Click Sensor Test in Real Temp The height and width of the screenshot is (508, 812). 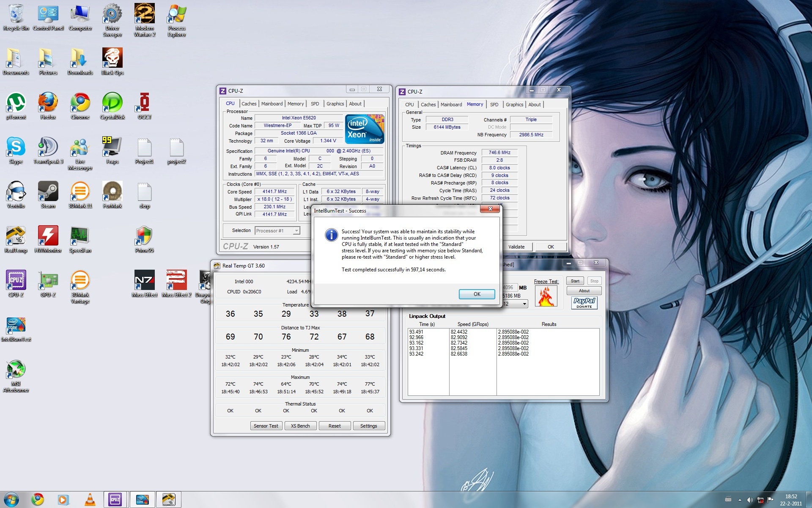(x=266, y=426)
